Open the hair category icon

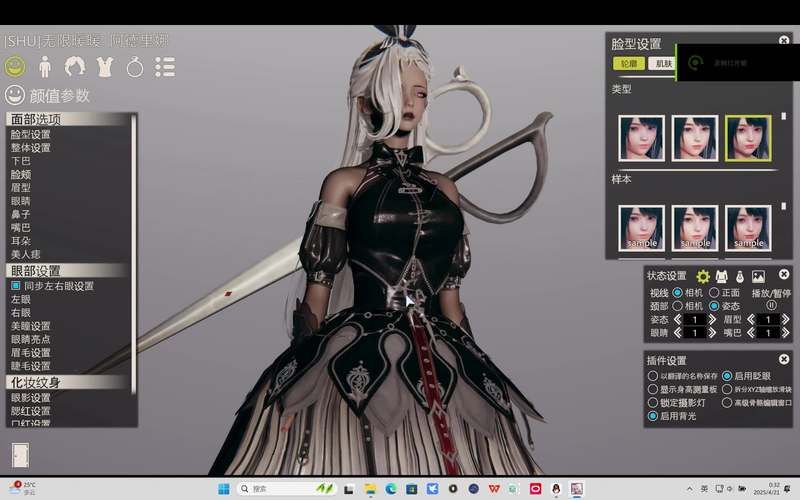tap(74, 67)
